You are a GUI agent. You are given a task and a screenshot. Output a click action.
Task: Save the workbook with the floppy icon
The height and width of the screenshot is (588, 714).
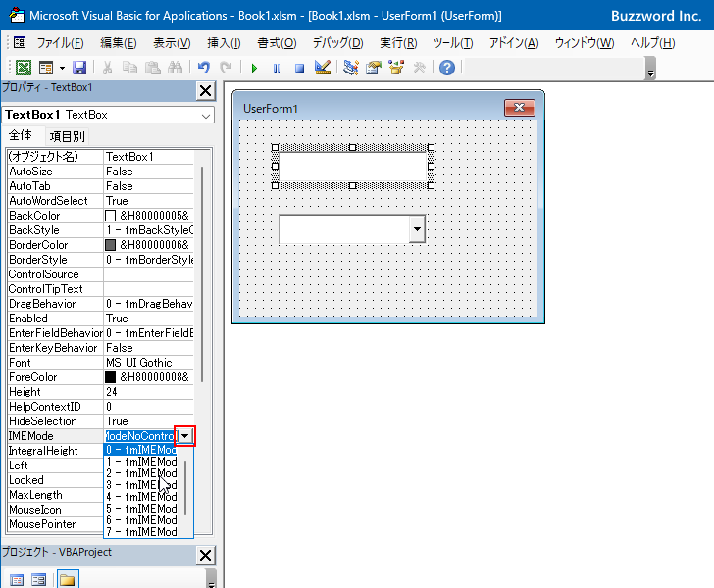tap(79, 68)
